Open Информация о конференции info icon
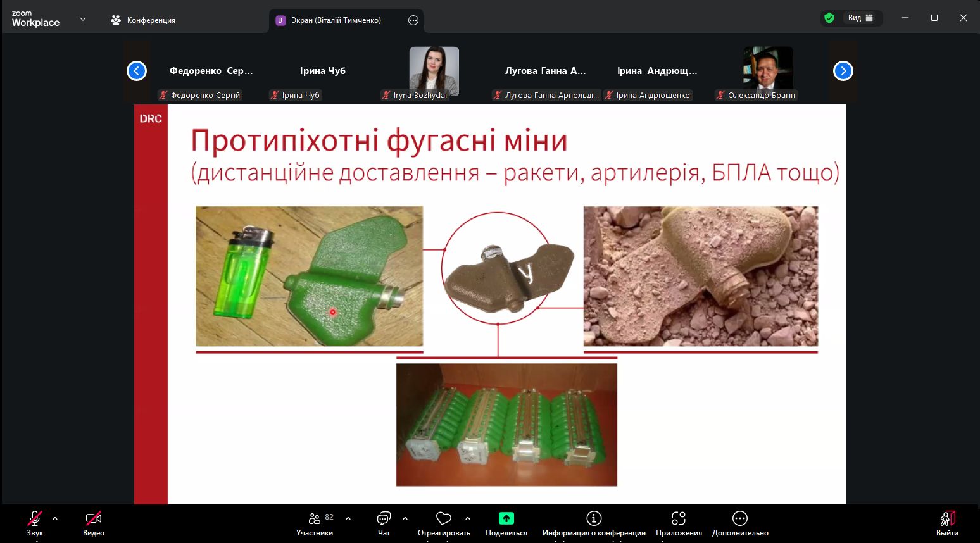Screen dimensions: 980x543 pyautogui.click(x=593, y=519)
